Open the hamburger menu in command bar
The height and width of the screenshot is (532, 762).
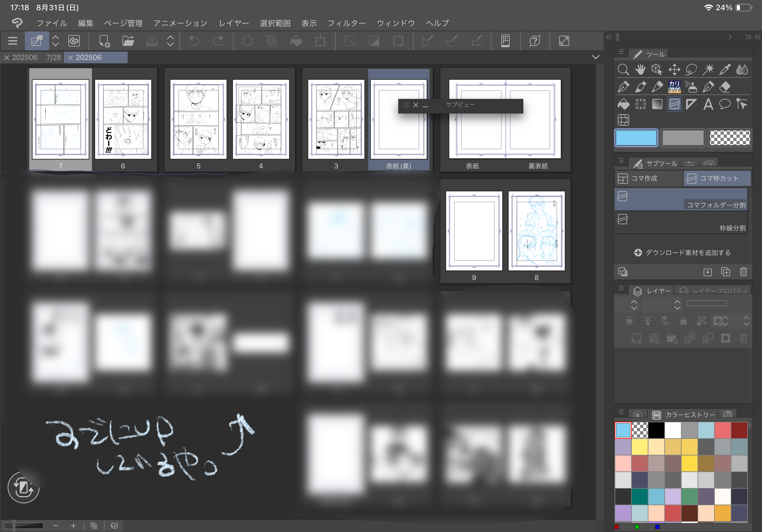click(x=13, y=41)
